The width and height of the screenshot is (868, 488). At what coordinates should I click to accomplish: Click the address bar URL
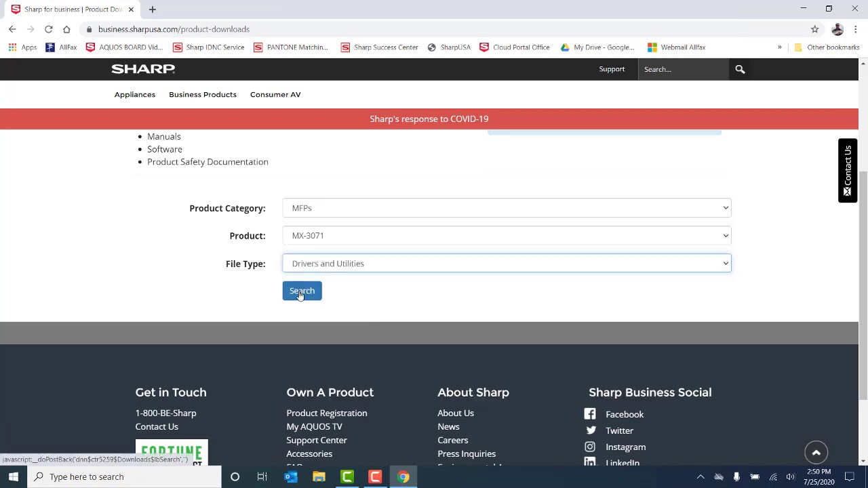pyautogui.click(x=174, y=29)
